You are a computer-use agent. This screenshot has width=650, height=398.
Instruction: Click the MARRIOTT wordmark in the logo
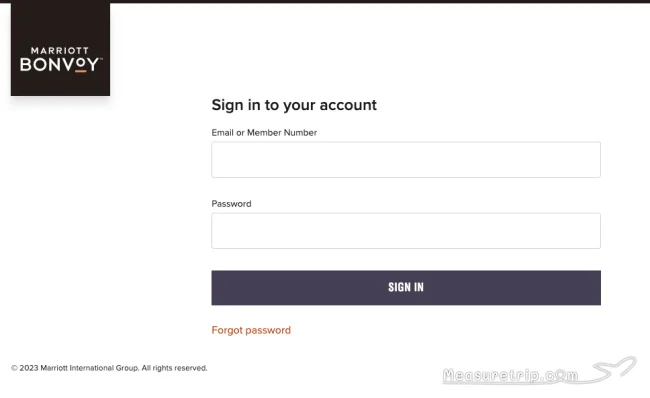[60, 51]
